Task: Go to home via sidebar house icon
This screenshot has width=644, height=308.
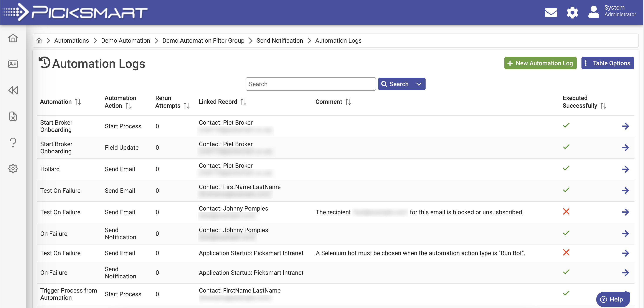Action: coord(13,38)
